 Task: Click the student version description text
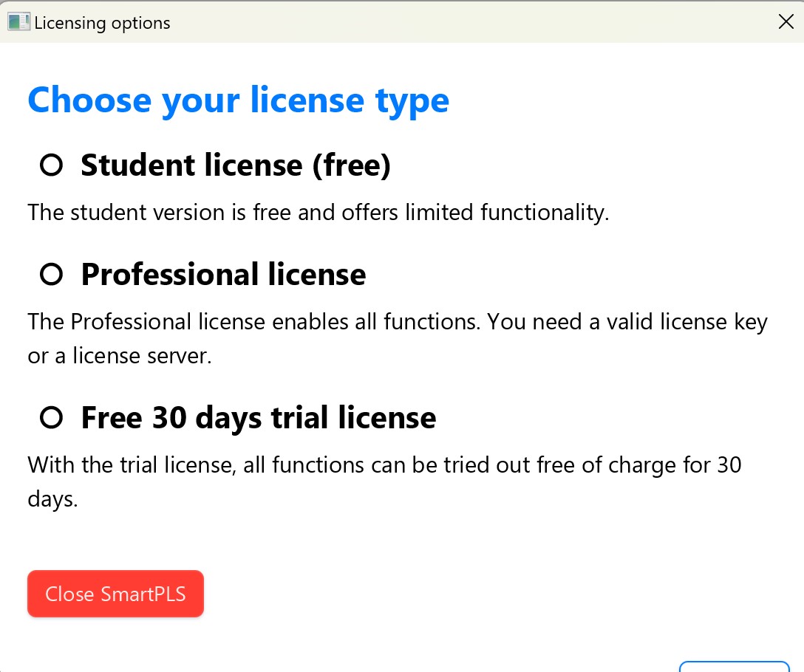click(318, 213)
